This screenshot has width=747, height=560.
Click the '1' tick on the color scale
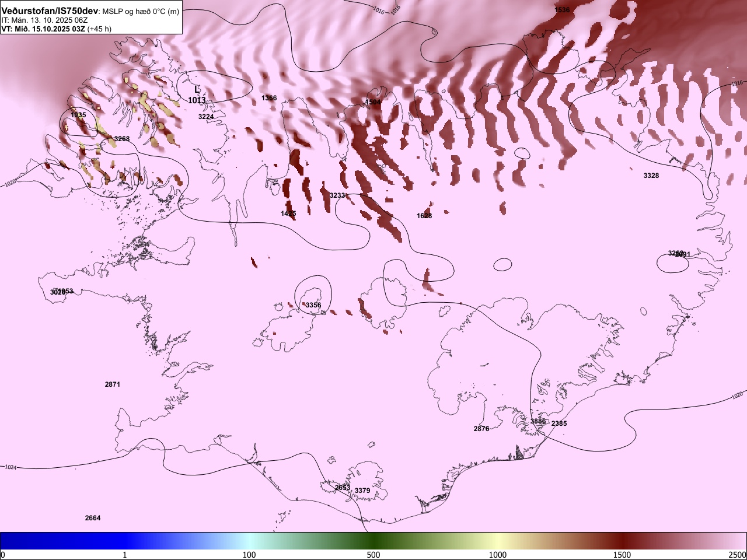click(125, 554)
